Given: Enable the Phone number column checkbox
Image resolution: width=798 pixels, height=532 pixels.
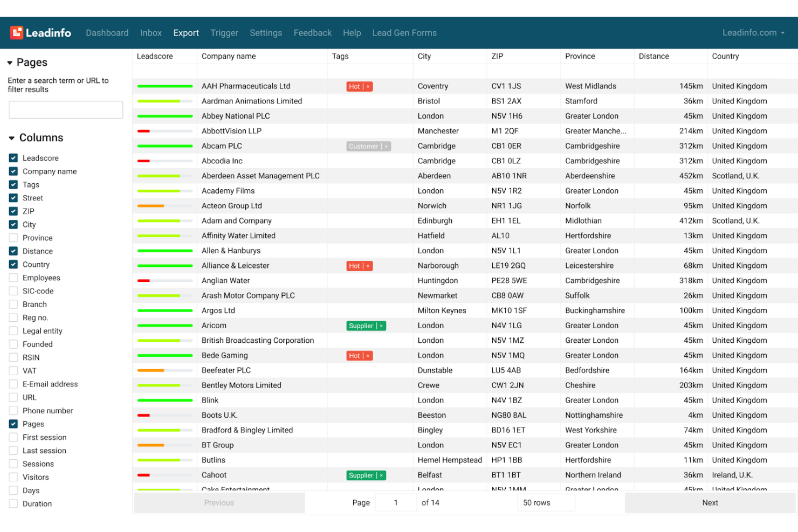Looking at the screenshot, I should coord(13,411).
